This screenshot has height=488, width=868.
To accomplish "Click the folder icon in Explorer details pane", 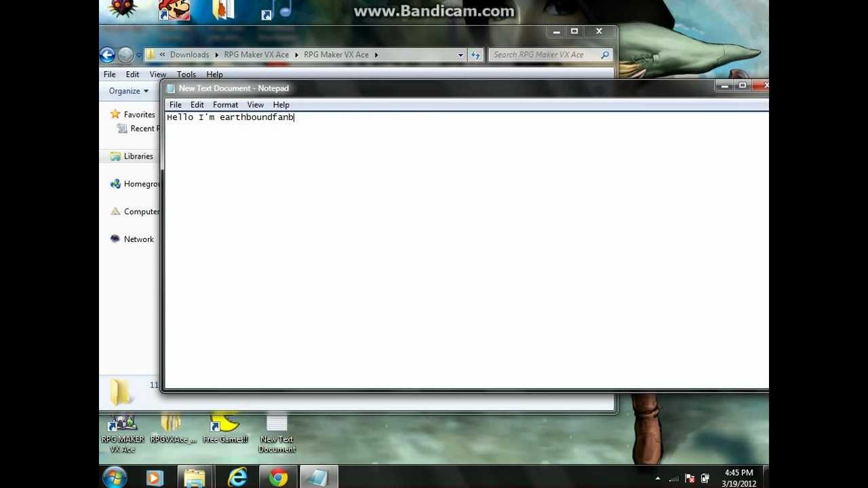I will [x=121, y=392].
